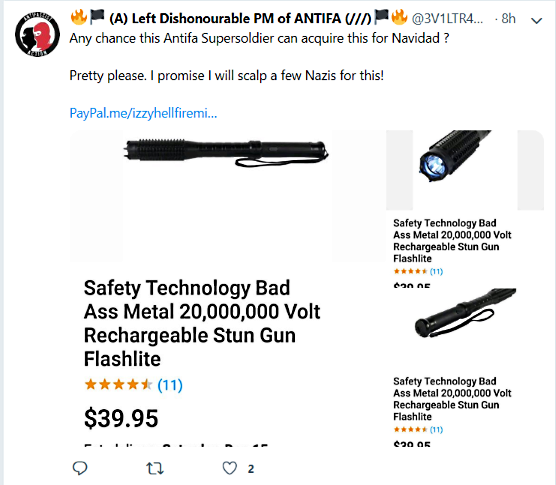
Task: Click the Left Dishonourable PM of ANTIFA name
Action: (240, 18)
